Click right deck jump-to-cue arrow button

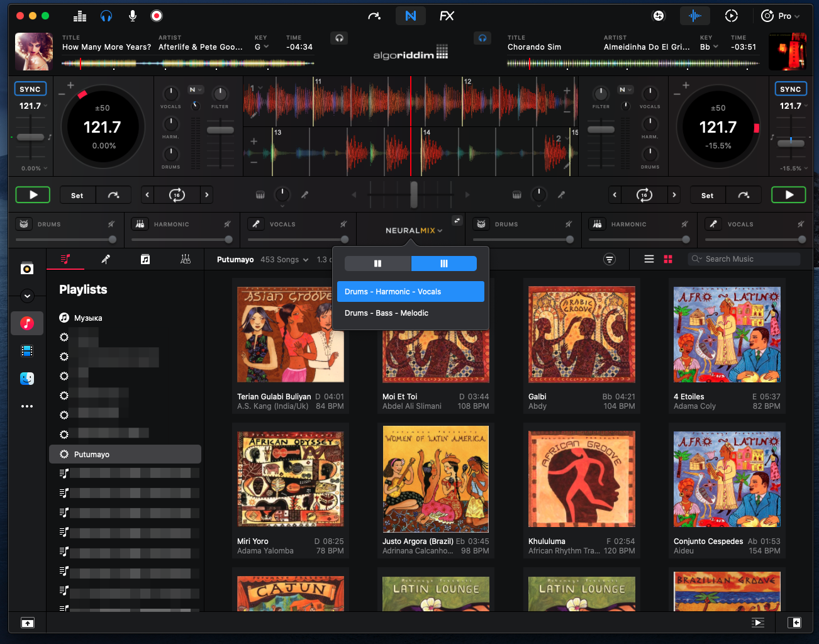(744, 196)
